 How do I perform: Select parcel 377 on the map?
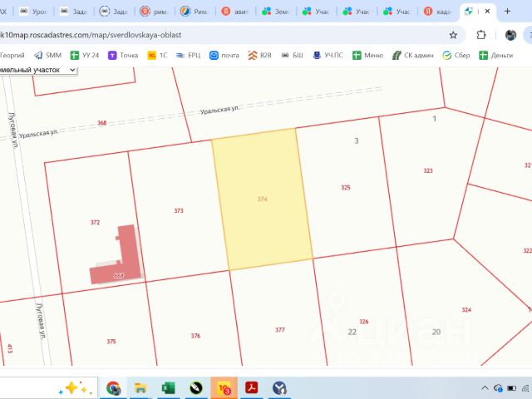pyautogui.click(x=280, y=330)
